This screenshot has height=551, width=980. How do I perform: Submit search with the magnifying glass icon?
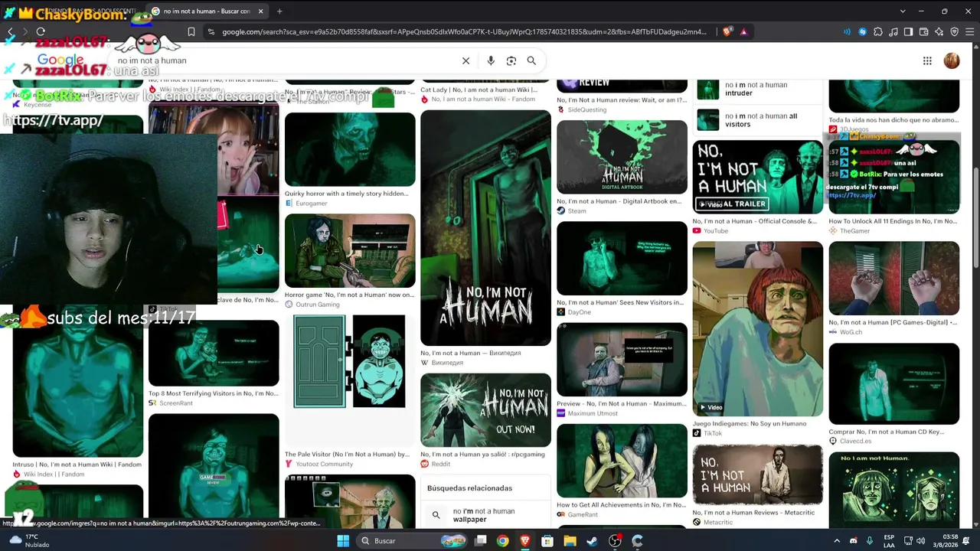(531, 60)
